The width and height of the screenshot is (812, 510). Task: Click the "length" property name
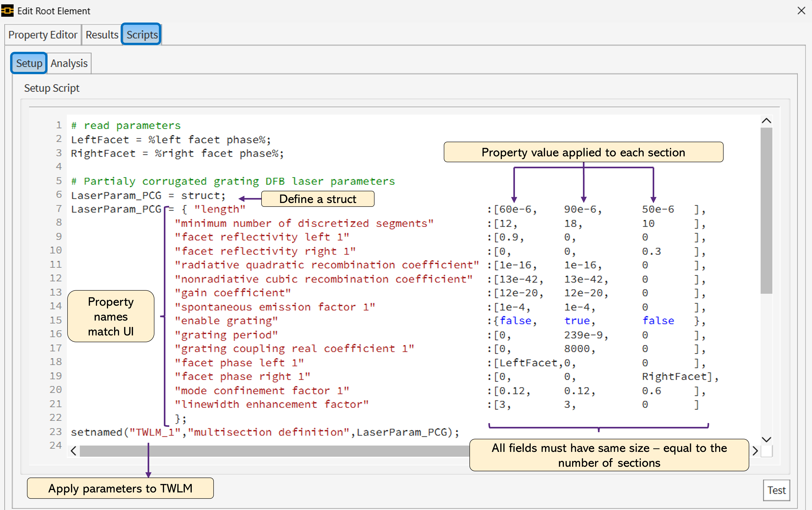220,209
